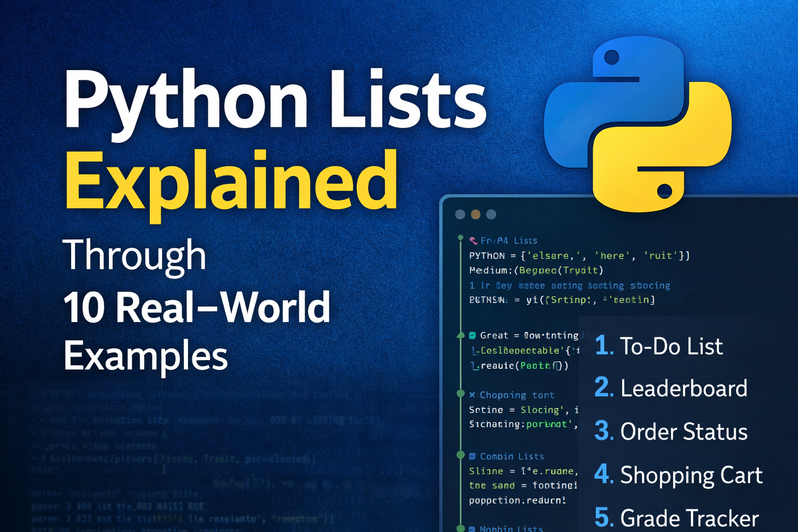Click the code line starting 'PYTHON ='

(579, 256)
